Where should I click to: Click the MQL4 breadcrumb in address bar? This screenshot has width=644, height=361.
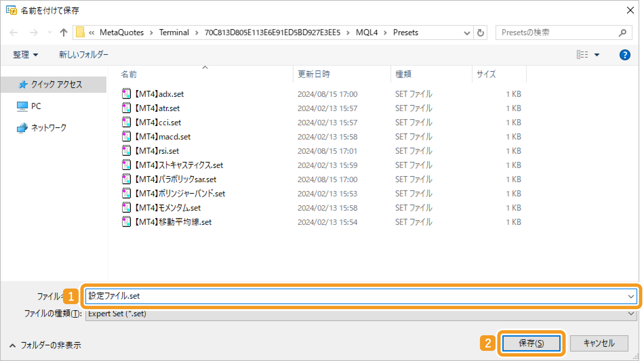point(367,33)
